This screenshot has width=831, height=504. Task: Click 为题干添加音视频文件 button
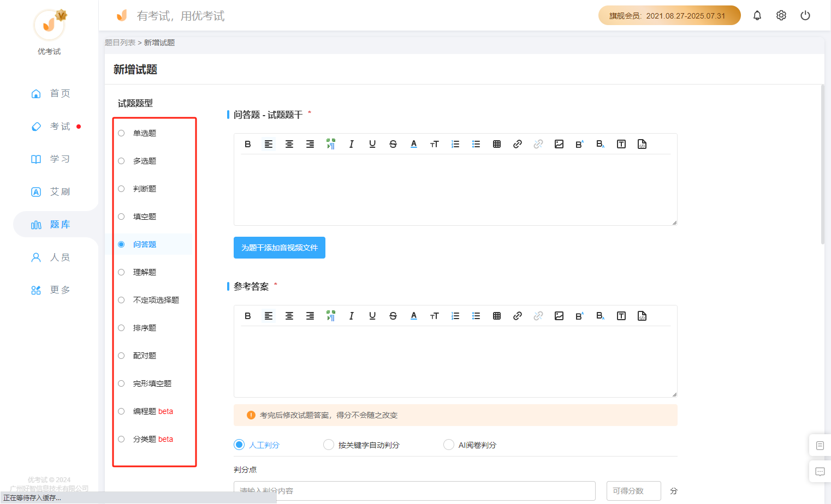(280, 248)
